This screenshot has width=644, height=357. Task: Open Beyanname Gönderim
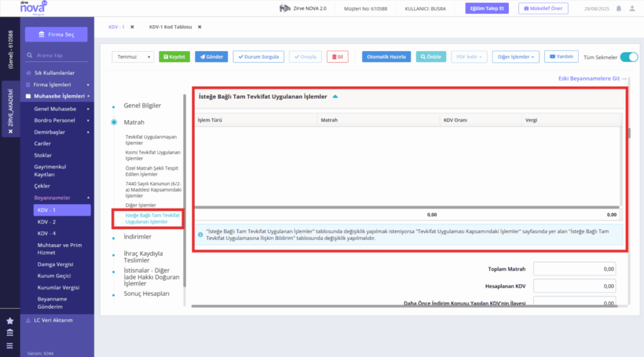tap(52, 303)
